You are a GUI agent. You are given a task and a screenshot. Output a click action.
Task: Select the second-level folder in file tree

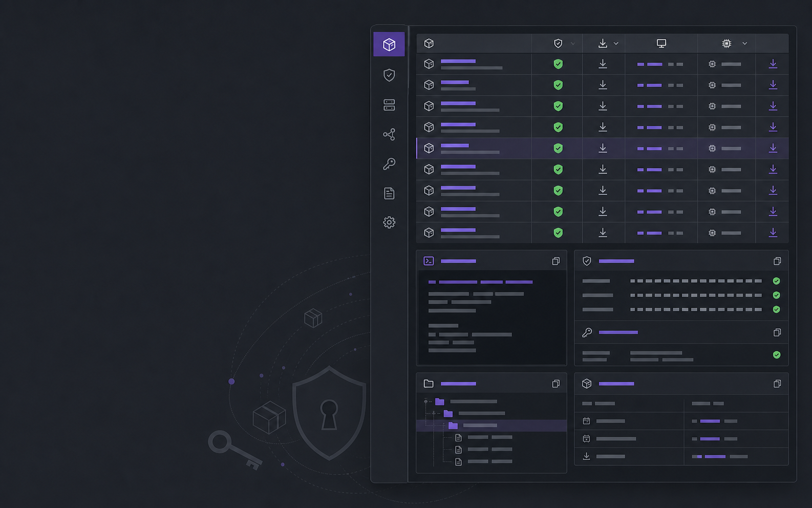click(x=448, y=413)
